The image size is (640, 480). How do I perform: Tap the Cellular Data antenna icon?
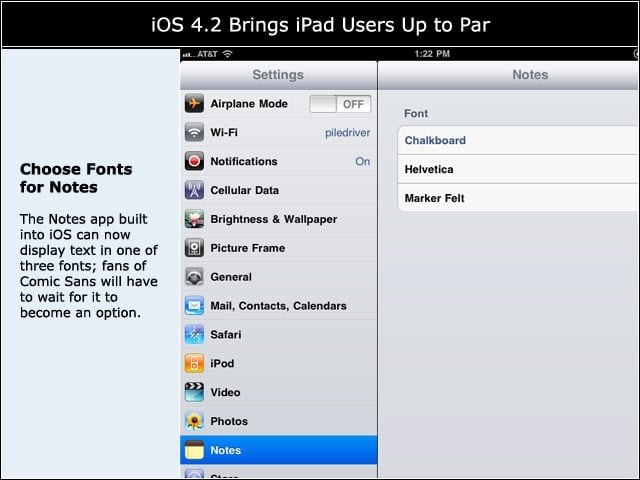pyautogui.click(x=194, y=190)
